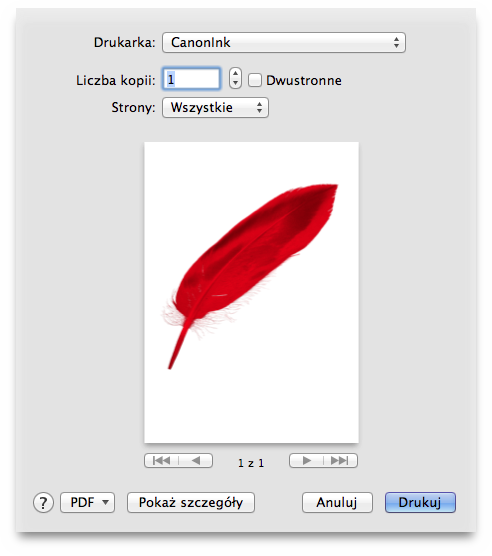Open the Drukarka CanonInk printer dropdown
Image resolution: width=492 pixels, height=556 pixels.
pyautogui.click(x=284, y=43)
